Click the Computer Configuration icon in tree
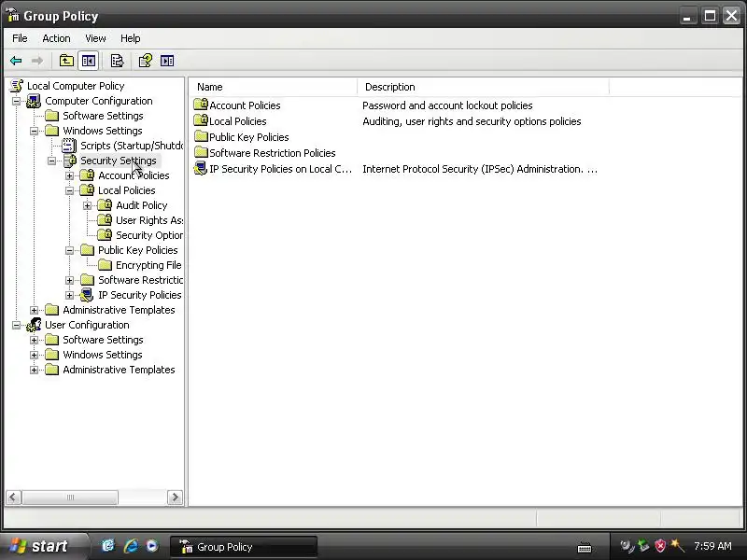 pyautogui.click(x=34, y=101)
